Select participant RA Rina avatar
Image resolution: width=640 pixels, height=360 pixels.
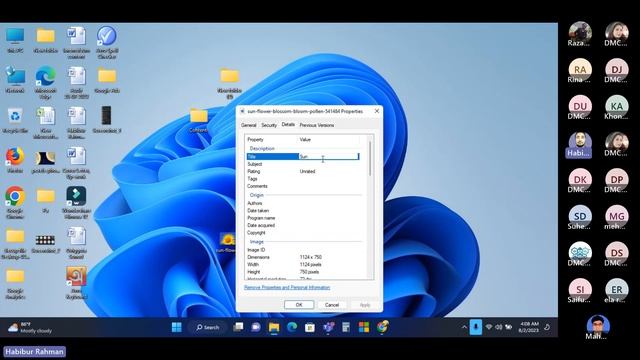tap(580, 71)
